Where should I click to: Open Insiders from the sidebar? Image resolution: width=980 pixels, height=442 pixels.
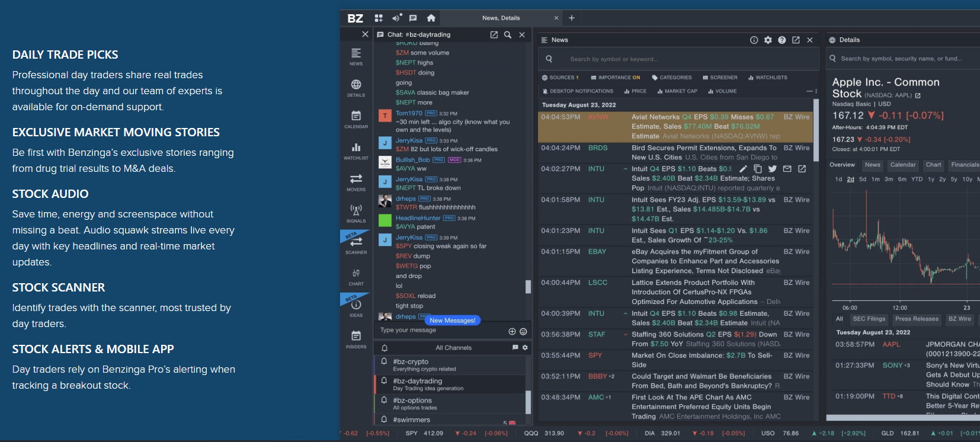tap(356, 339)
